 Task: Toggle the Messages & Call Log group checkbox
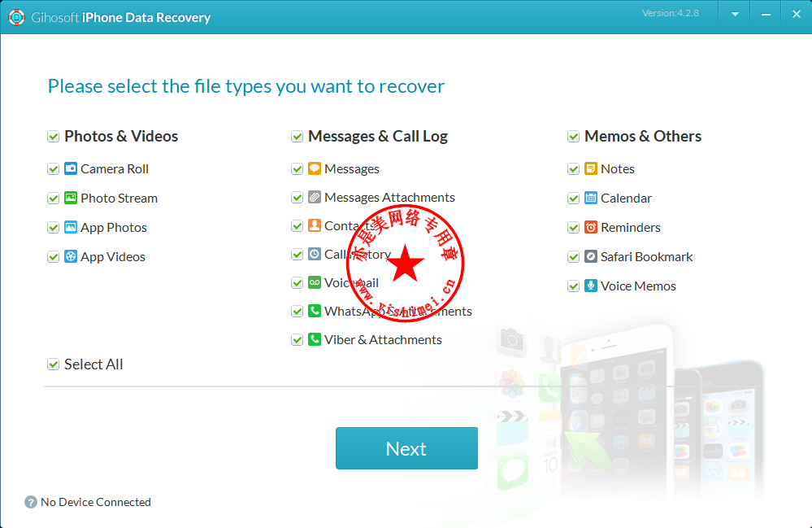297,137
